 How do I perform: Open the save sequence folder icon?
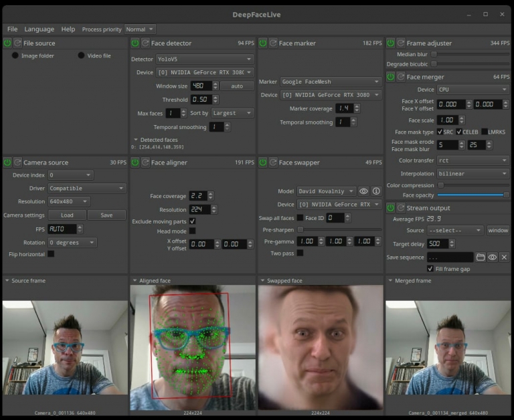coord(480,257)
